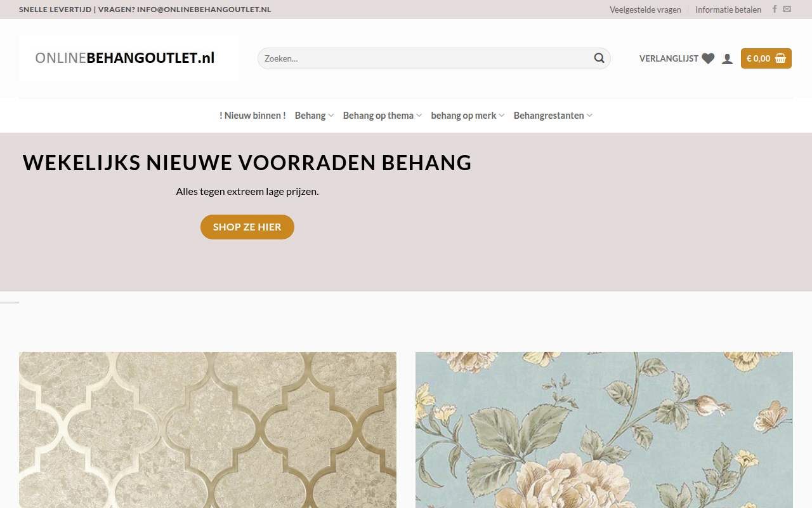
Task: Expand the Behangrestanten dropdown
Action: 553,116
